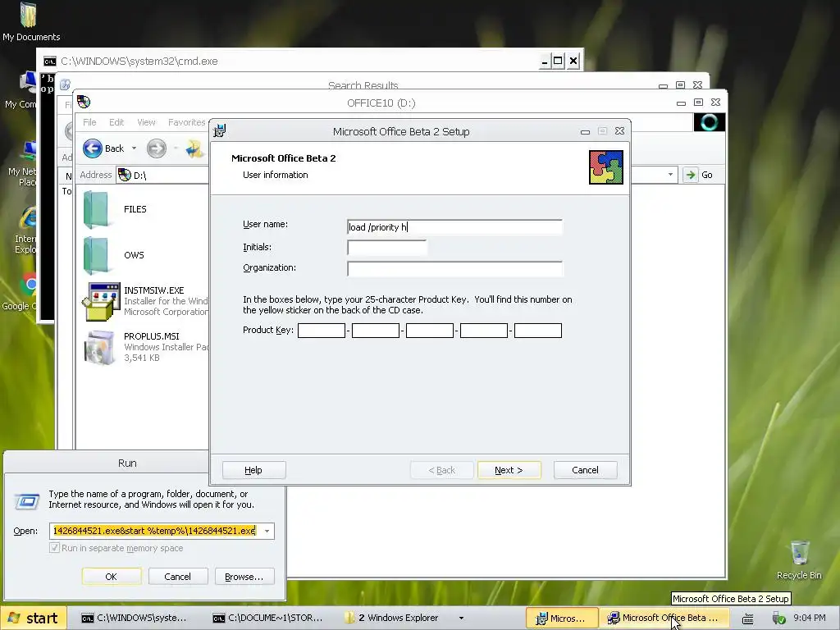Expand the Back button history dropdown

pos(134,148)
